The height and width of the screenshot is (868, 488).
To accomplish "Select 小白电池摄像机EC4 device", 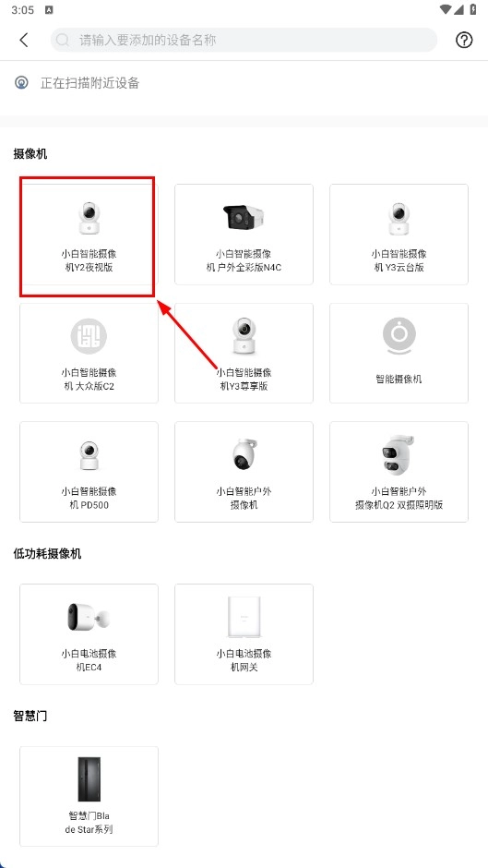I will click(x=89, y=633).
